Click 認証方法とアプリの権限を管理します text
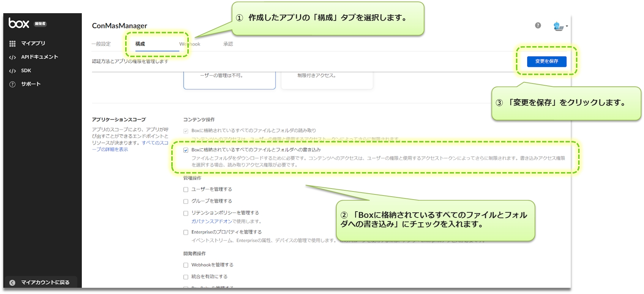 coord(130,62)
